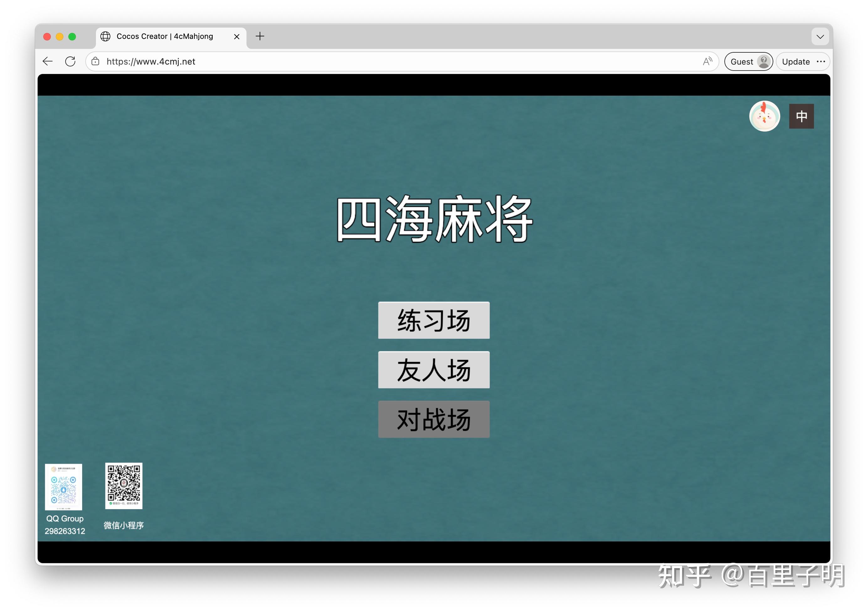Click the green fullscreen window button
868x612 pixels.
pyautogui.click(x=72, y=37)
